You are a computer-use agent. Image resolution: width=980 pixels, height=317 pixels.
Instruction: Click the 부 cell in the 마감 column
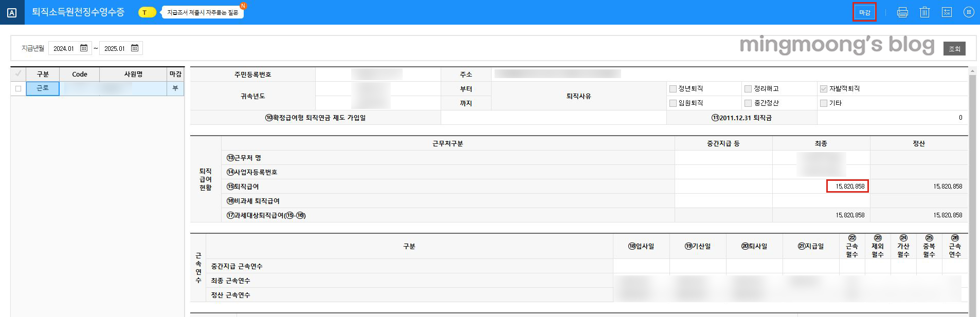175,88
